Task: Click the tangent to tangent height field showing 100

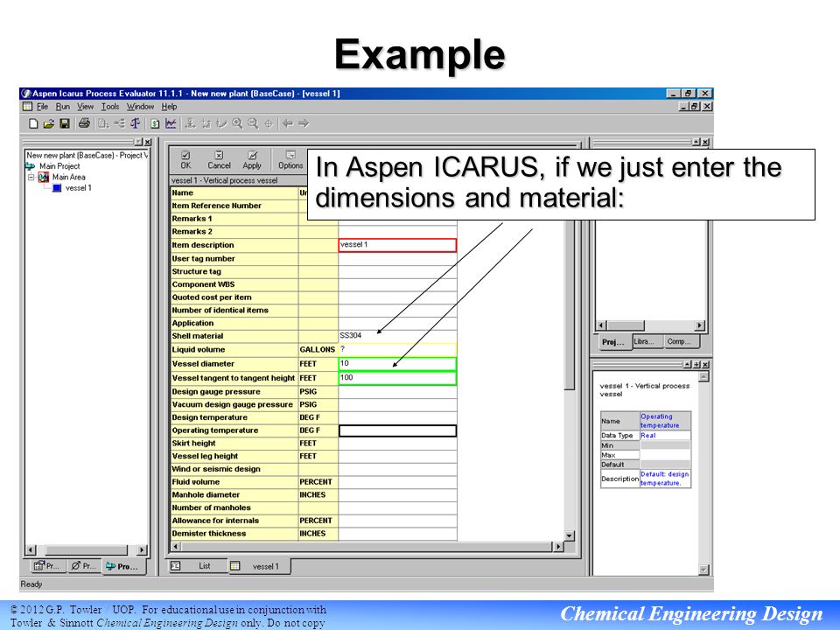Action: pos(397,378)
